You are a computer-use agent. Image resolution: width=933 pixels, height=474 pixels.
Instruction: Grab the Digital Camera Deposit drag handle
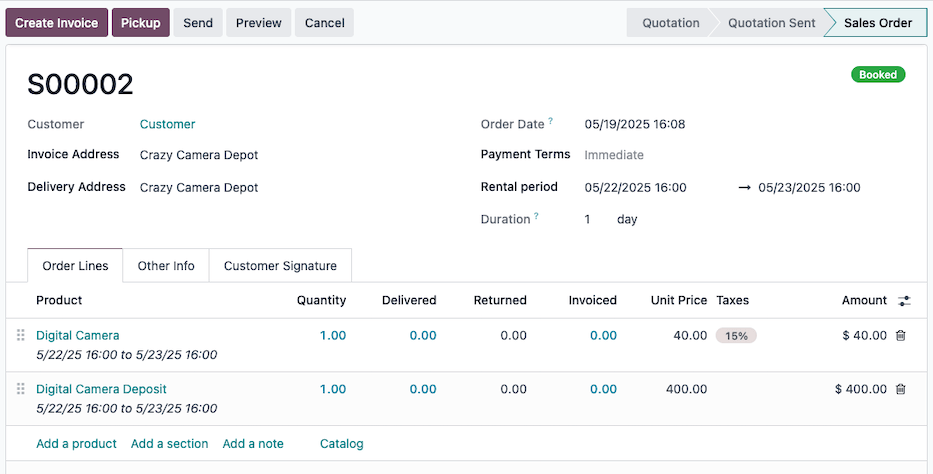click(x=20, y=389)
